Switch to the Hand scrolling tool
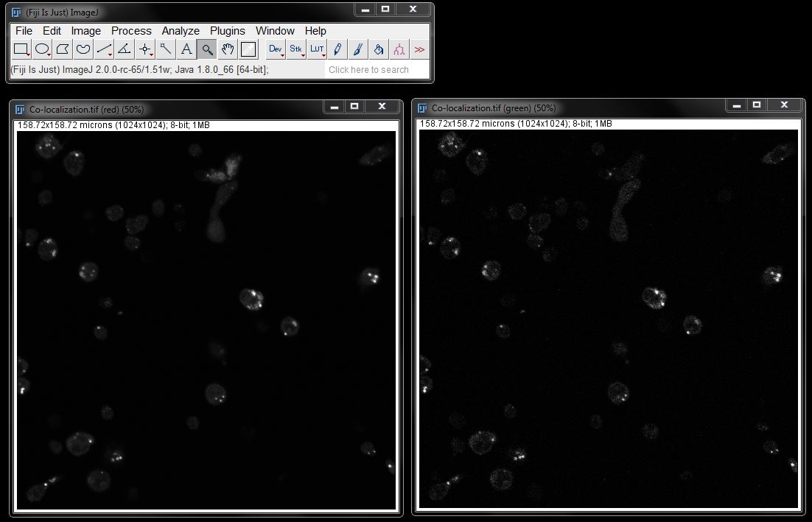 [x=228, y=49]
